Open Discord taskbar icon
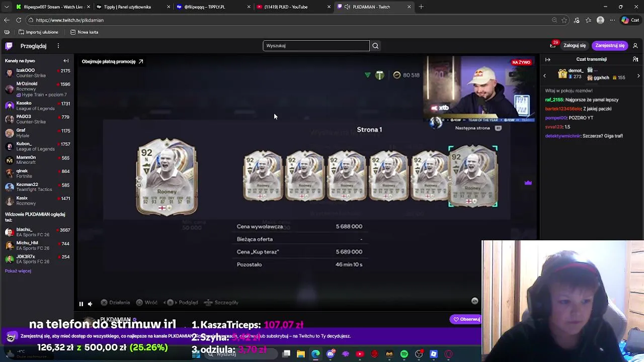The height and width of the screenshot is (362, 644). (x=331, y=354)
